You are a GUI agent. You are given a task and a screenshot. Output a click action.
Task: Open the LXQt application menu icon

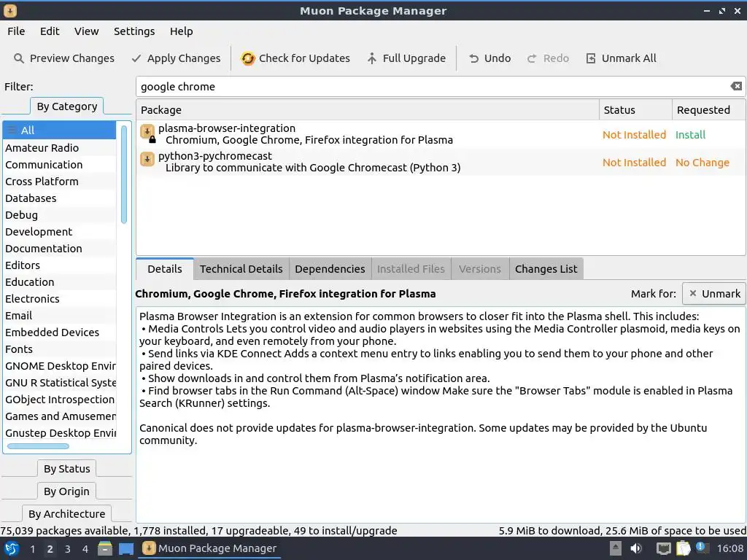12,548
